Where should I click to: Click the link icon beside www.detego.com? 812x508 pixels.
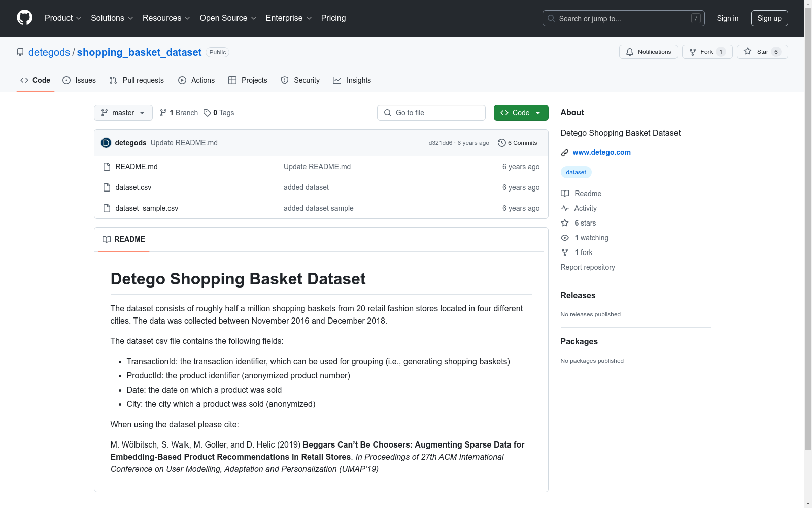pos(565,153)
